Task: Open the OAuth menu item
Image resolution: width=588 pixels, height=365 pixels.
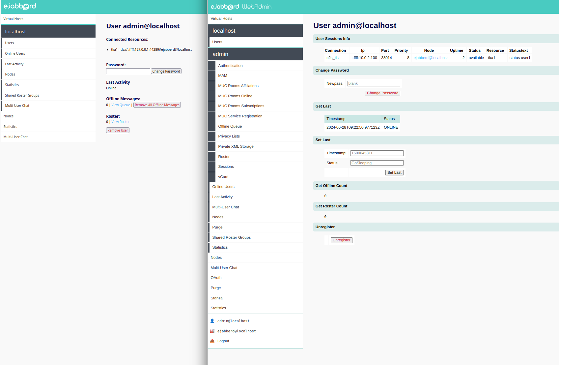Action: coord(216,278)
